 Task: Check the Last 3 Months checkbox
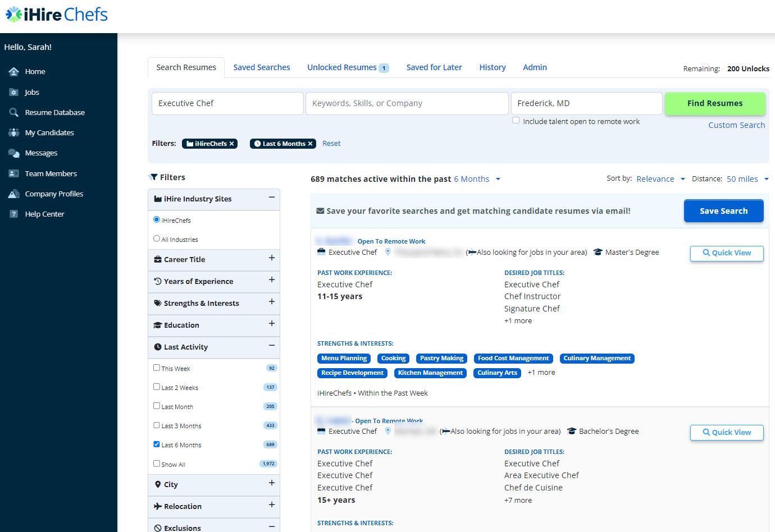pyautogui.click(x=157, y=425)
